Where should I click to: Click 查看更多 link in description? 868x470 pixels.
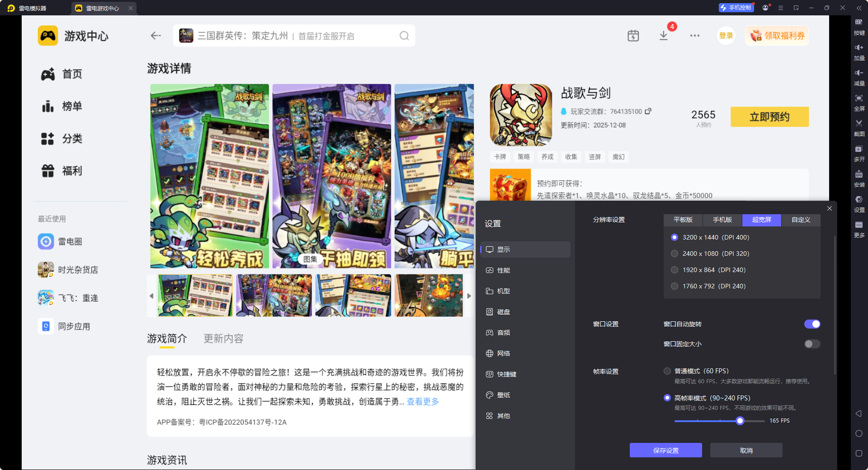pyautogui.click(x=423, y=401)
